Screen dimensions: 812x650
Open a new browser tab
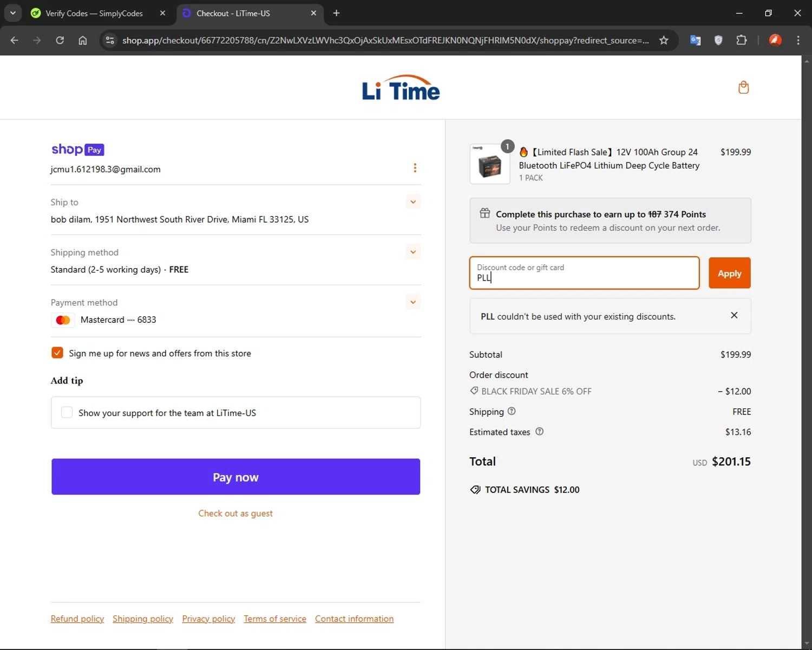point(336,13)
